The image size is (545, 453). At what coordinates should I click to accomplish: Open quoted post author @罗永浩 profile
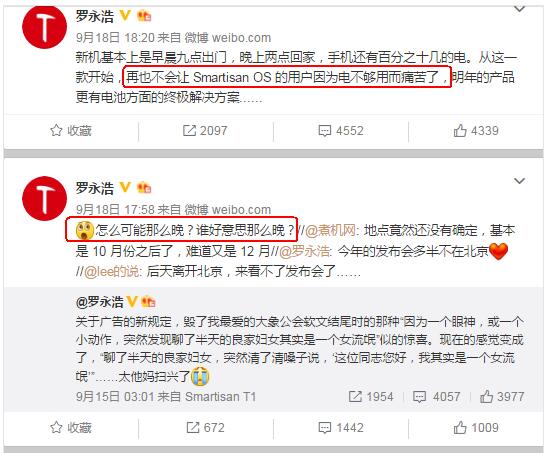click(99, 302)
